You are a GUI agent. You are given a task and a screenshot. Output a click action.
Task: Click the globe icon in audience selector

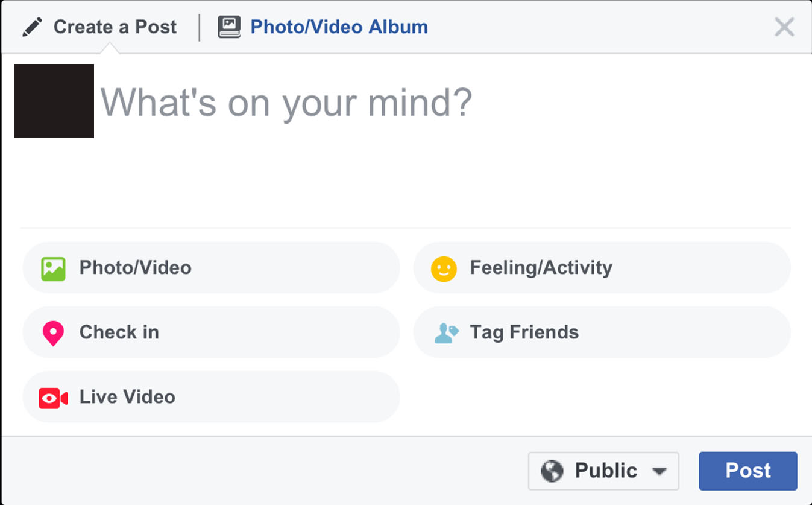tap(552, 471)
